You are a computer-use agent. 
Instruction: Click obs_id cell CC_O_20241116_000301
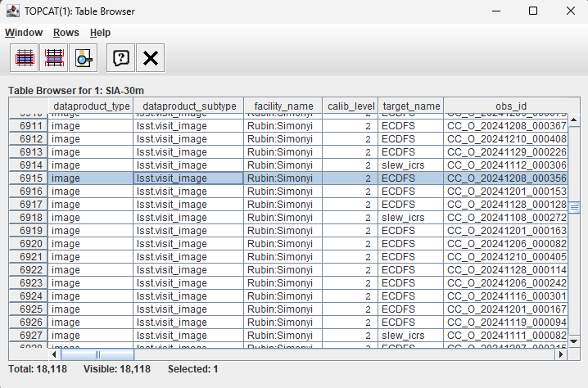click(x=506, y=296)
